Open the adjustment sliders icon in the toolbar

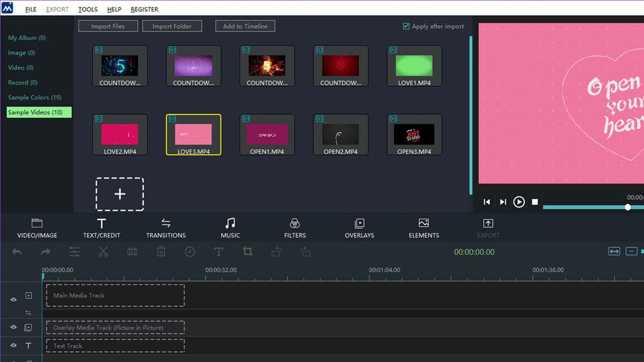[x=74, y=252]
